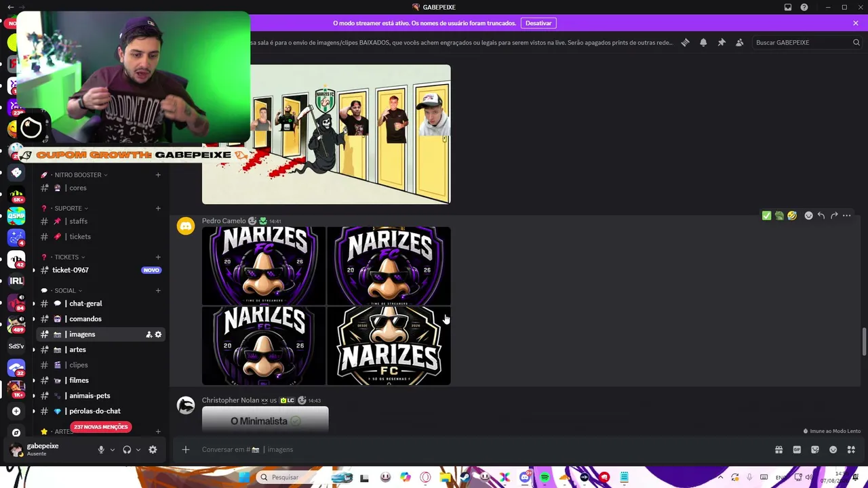Open the gift icon in message bar
Viewport: 868px width, 488px height.
(x=778, y=449)
